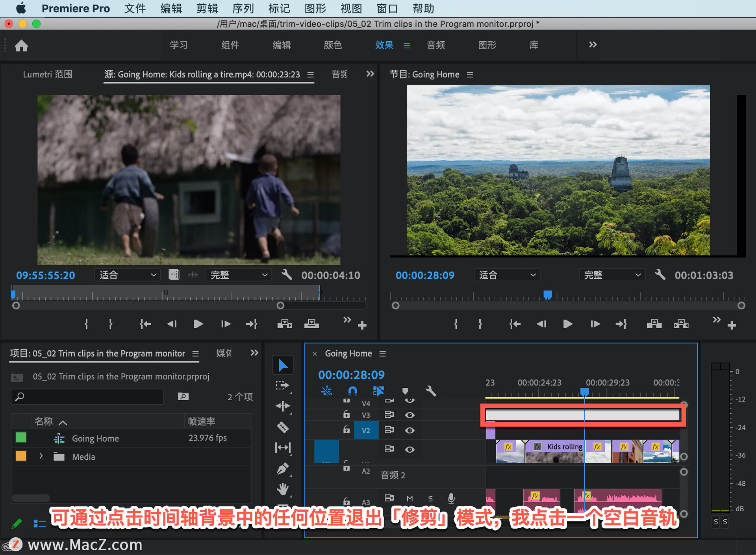Open Program monitor zoom dropdown 适合
This screenshot has width=756, height=555.
(x=507, y=275)
